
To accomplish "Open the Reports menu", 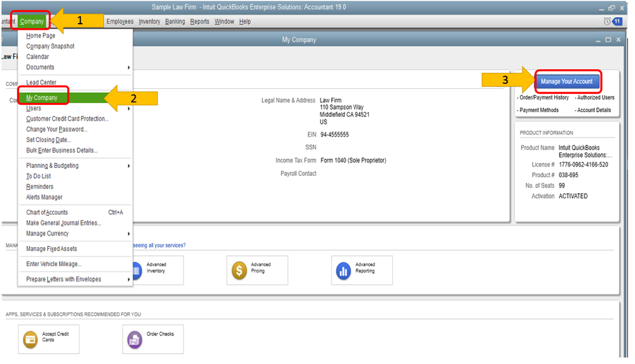I will point(200,22).
